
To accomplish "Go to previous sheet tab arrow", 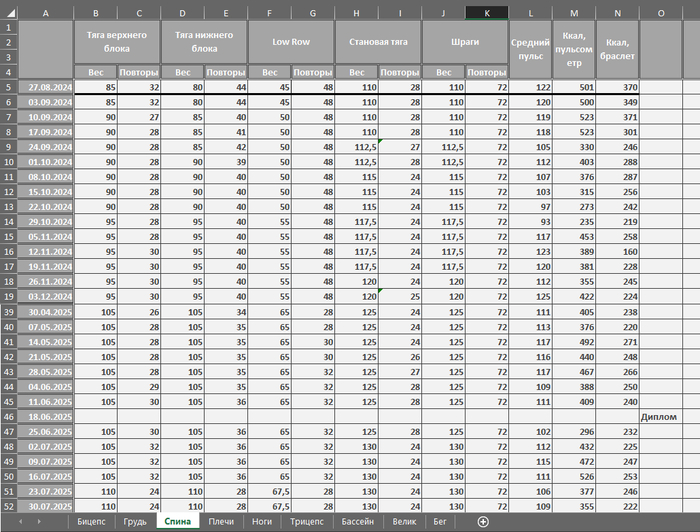I will point(21,521).
